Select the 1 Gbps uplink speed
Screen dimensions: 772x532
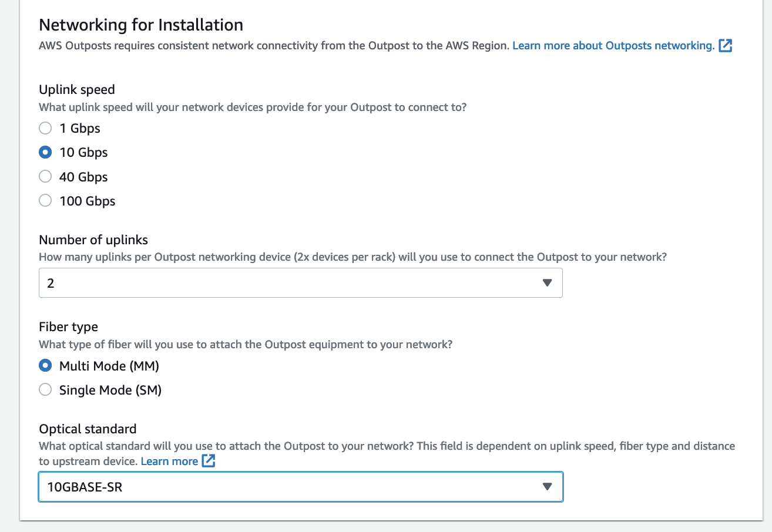[x=45, y=128]
